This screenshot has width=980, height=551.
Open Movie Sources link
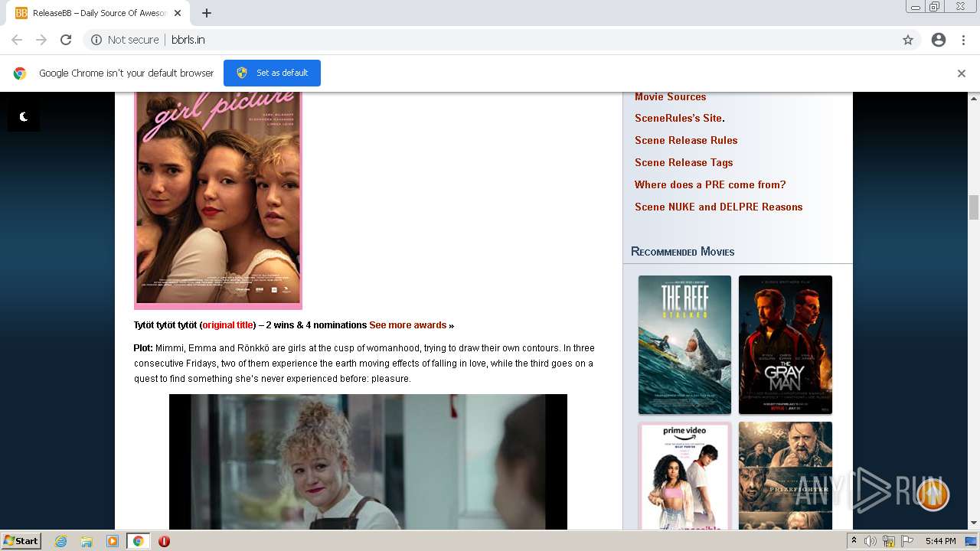click(x=670, y=96)
